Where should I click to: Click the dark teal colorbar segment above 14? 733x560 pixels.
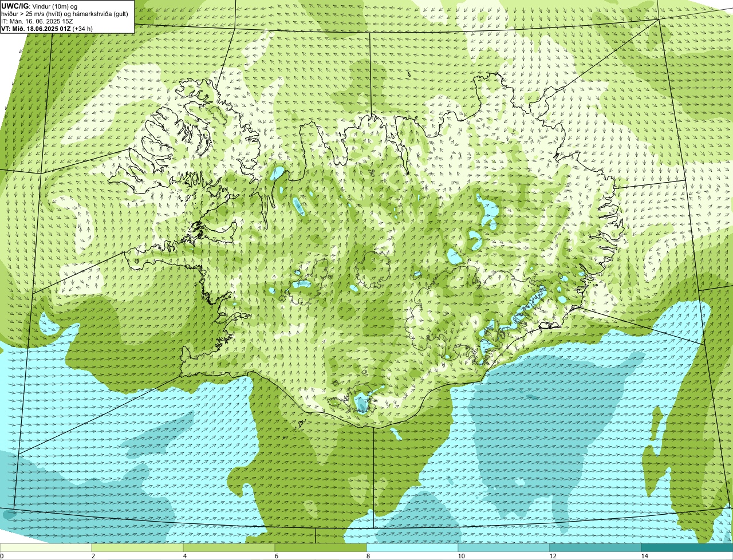point(687,547)
